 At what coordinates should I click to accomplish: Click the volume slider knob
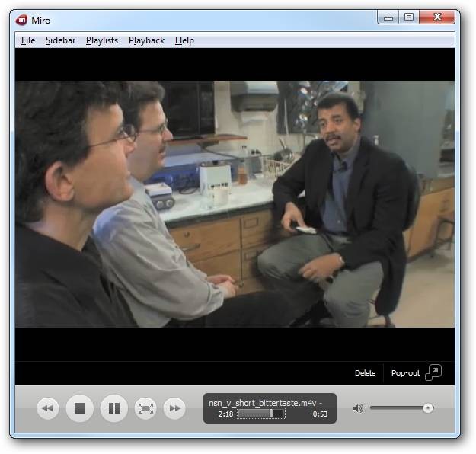428,408
